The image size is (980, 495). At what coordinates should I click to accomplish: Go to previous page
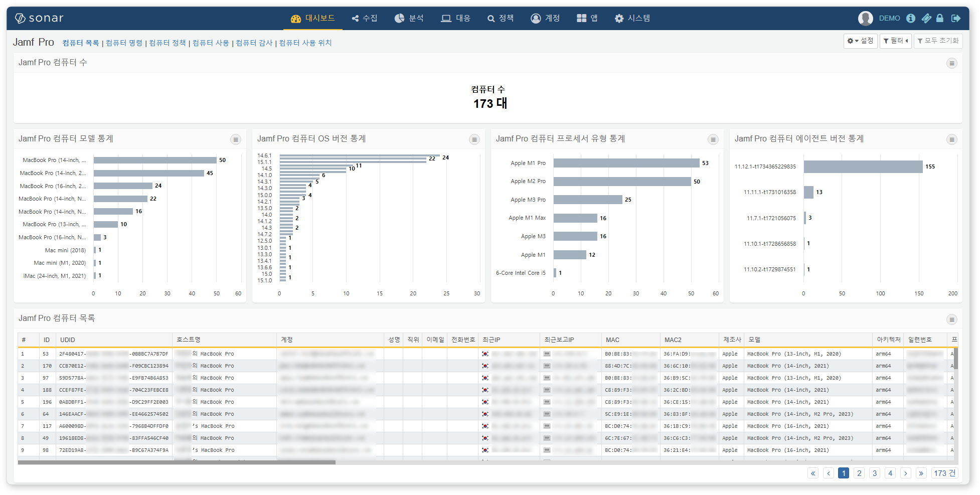coord(829,473)
